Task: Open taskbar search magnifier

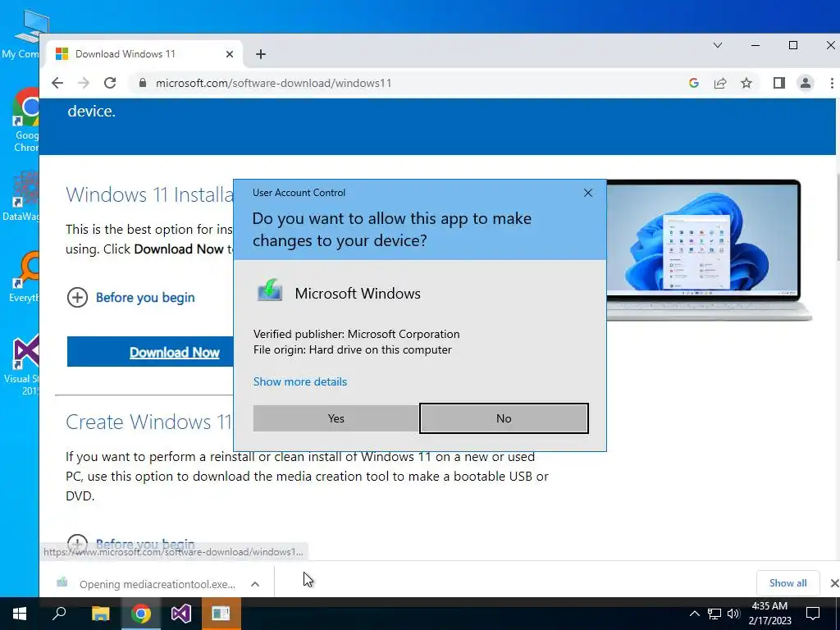Action: pos(59,614)
